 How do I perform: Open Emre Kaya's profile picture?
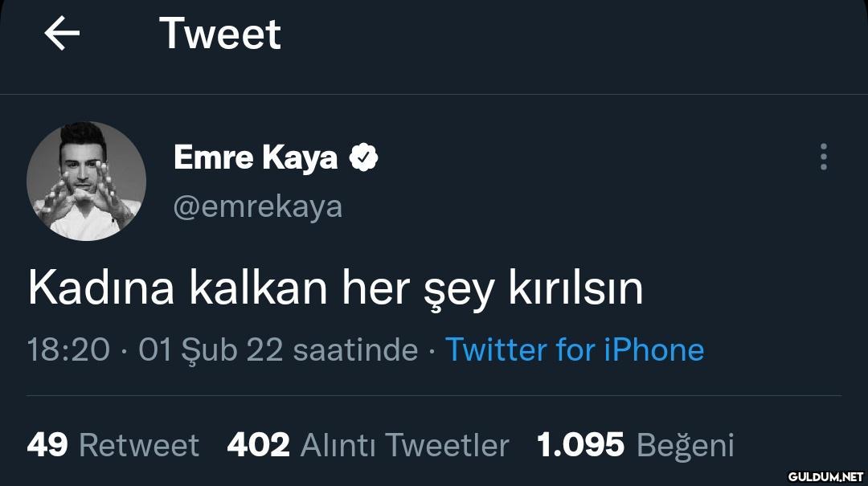tap(86, 182)
